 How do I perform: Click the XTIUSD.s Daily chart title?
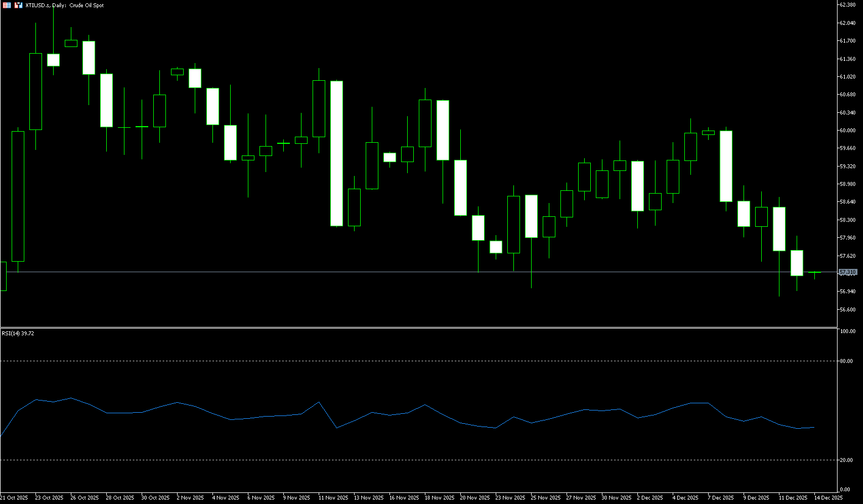point(65,6)
